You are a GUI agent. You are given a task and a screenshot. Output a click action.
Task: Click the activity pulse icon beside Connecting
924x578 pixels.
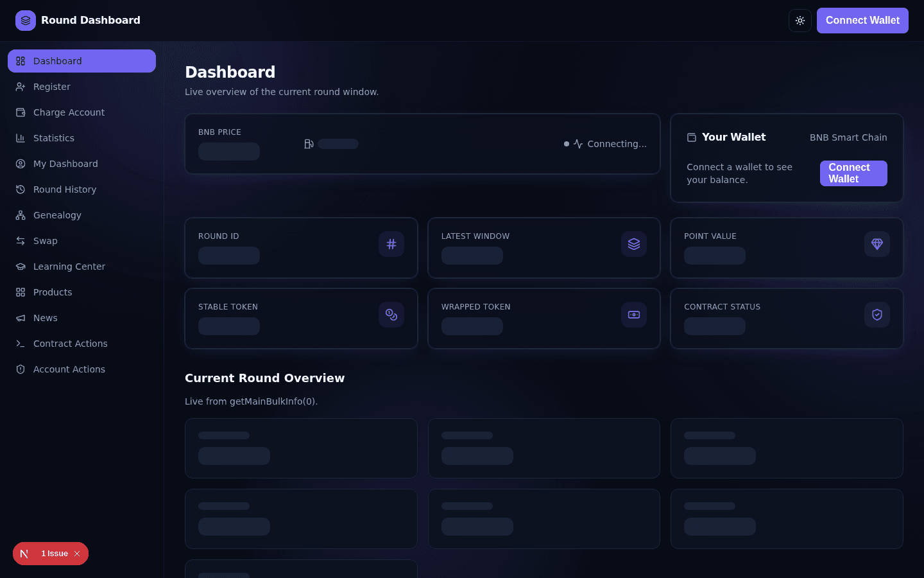coord(578,144)
